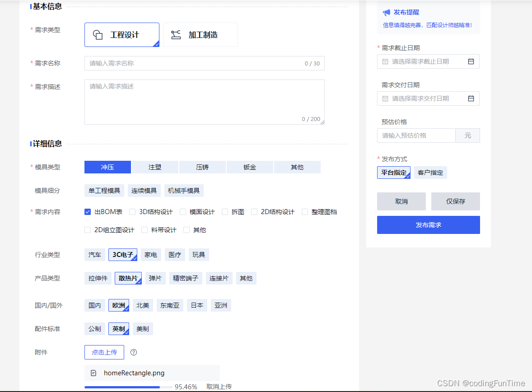Select 汽车 industry type
The width and height of the screenshot is (532, 392).
click(95, 255)
